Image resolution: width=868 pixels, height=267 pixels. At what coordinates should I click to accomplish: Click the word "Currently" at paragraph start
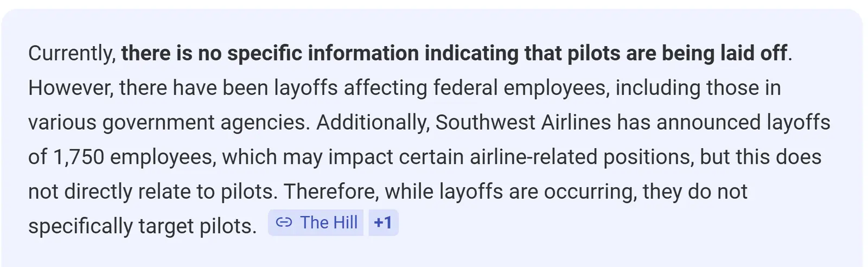71,53
